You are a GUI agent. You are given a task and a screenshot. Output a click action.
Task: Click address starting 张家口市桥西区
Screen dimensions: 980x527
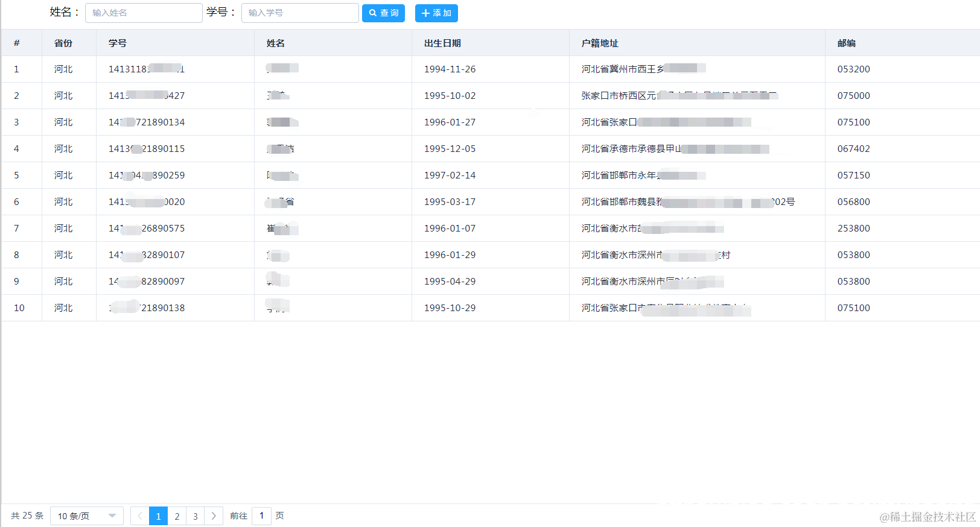tap(679, 96)
